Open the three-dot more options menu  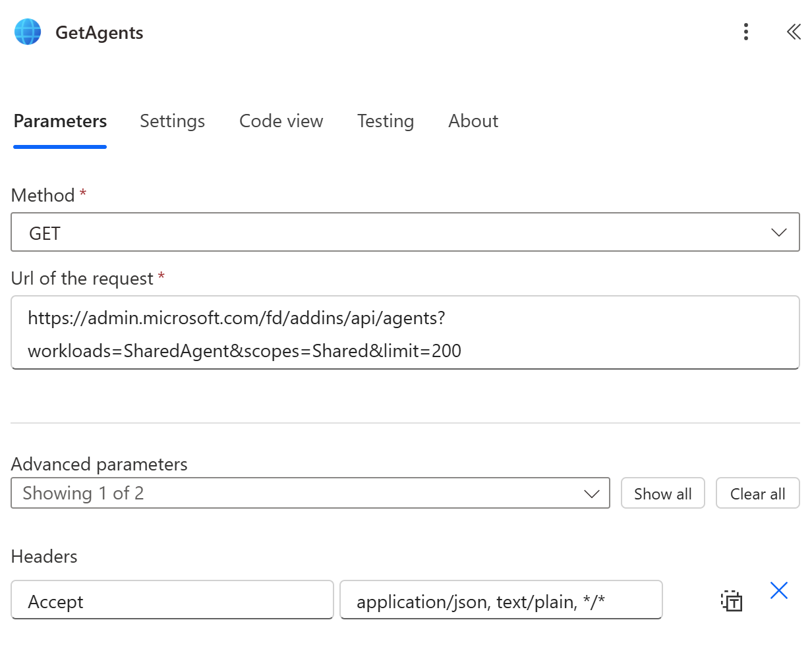(x=745, y=32)
